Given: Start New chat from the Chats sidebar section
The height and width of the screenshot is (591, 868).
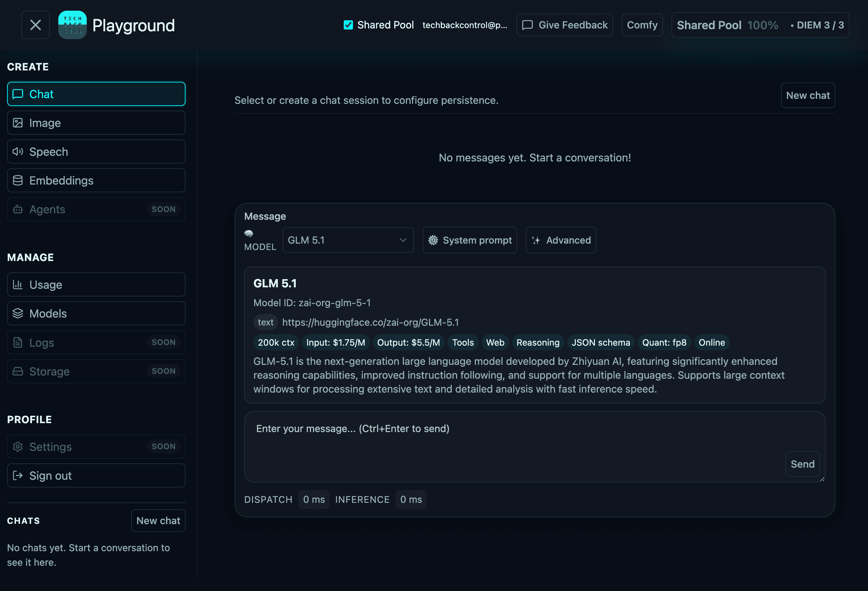Looking at the screenshot, I should pyautogui.click(x=159, y=521).
